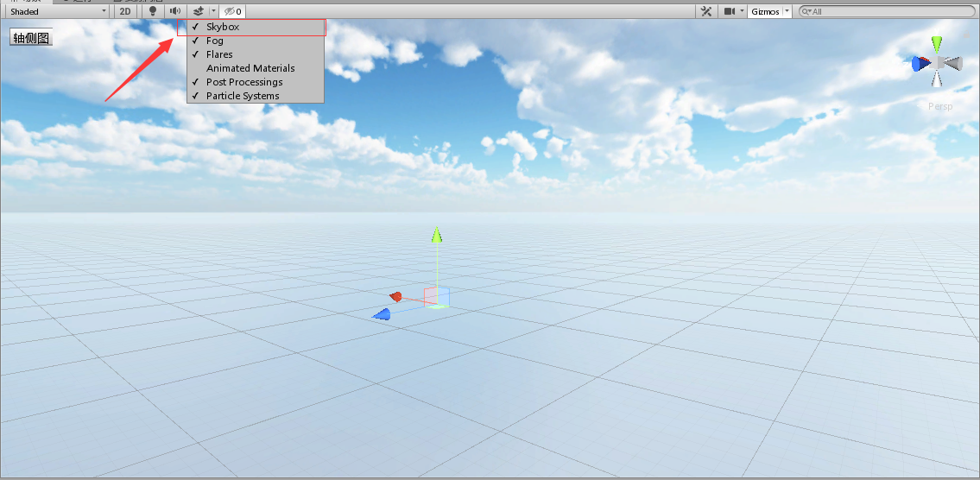
Task: Toggle hidden objects visibility (eye with 0)
Action: click(232, 11)
